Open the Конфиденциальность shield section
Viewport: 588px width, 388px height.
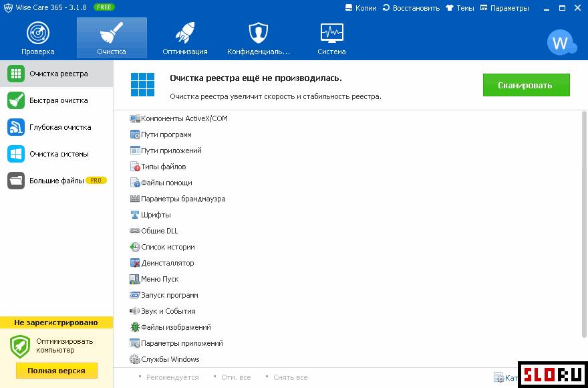[x=258, y=38]
